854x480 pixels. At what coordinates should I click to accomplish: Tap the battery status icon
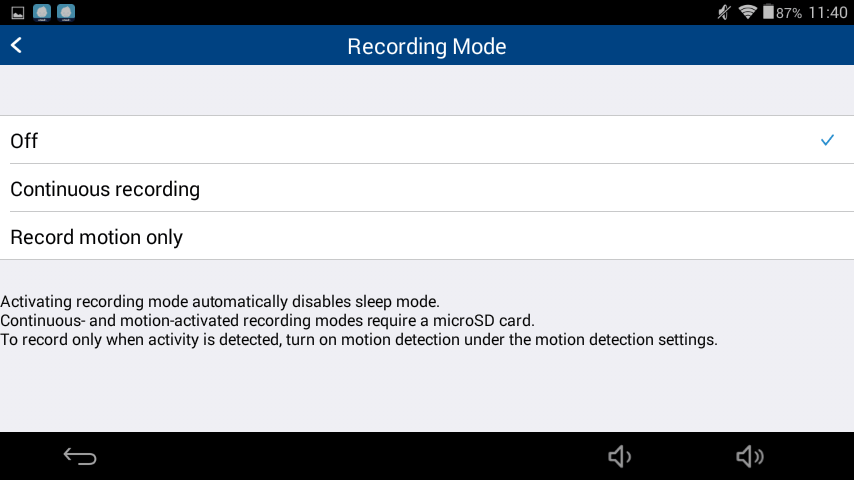[x=768, y=12]
